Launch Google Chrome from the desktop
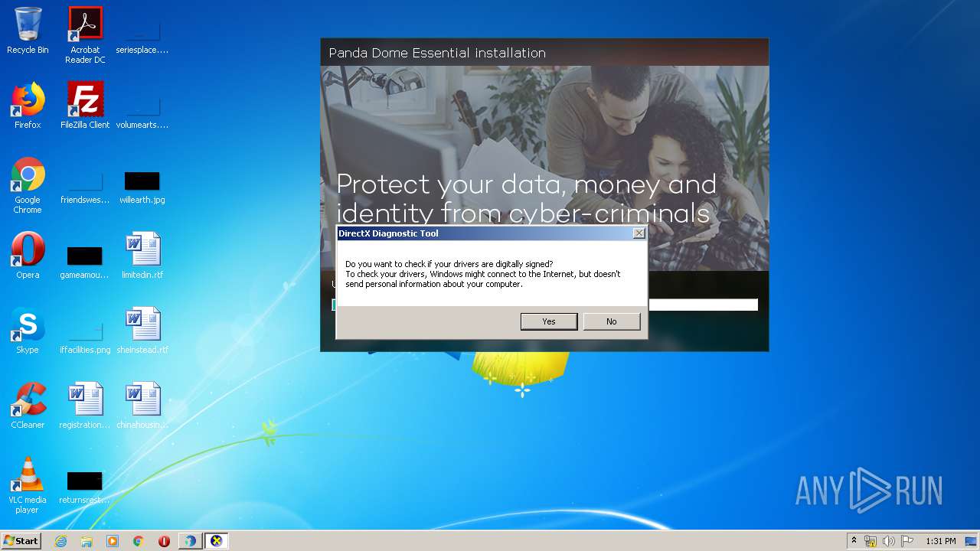Screen dimensions: 980x551 click(28, 185)
